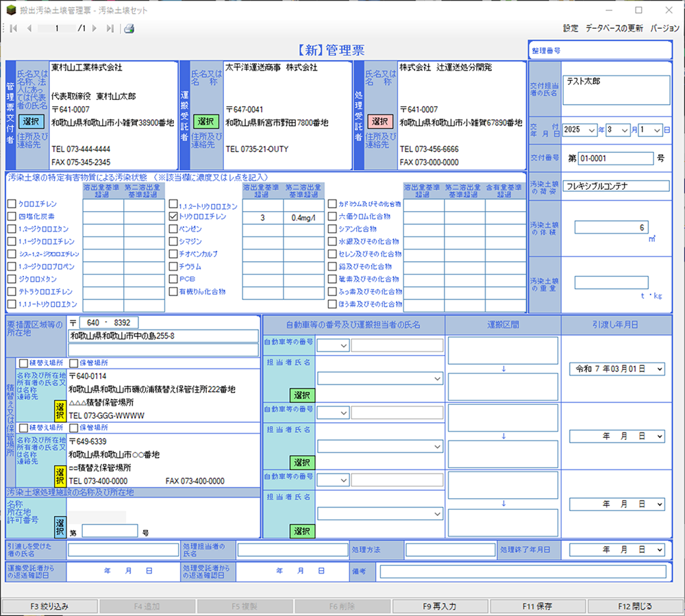This screenshot has height=616, width=685.
Task: Click first green 選択 under 担当者氏名
Action: (302, 395)
